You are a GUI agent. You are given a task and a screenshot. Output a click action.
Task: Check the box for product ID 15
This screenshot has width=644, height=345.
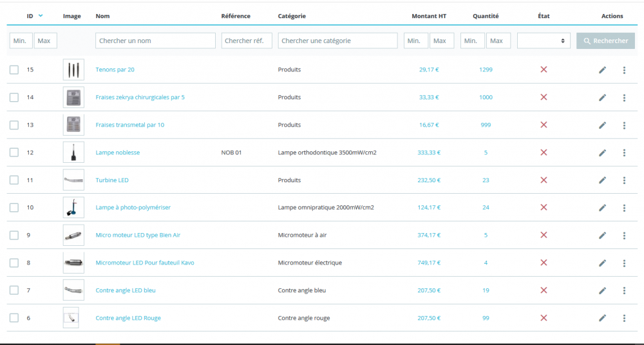tap(14, 70)
